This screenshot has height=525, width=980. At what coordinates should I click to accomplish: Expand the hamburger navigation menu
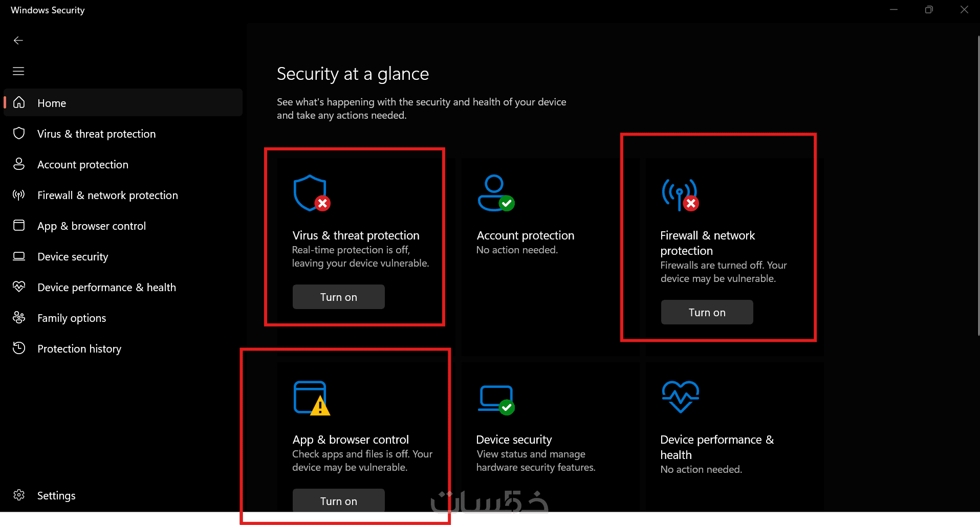pos(18,71)
